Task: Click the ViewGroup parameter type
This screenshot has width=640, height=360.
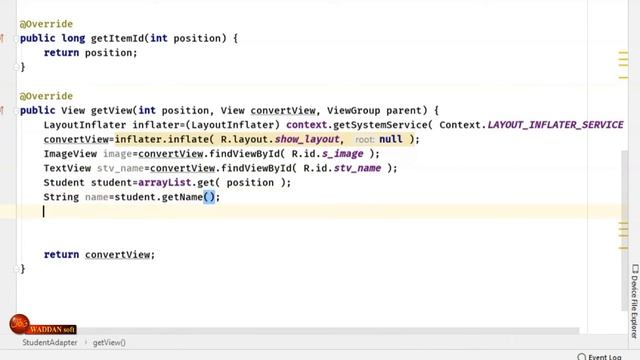Action: 353,110
